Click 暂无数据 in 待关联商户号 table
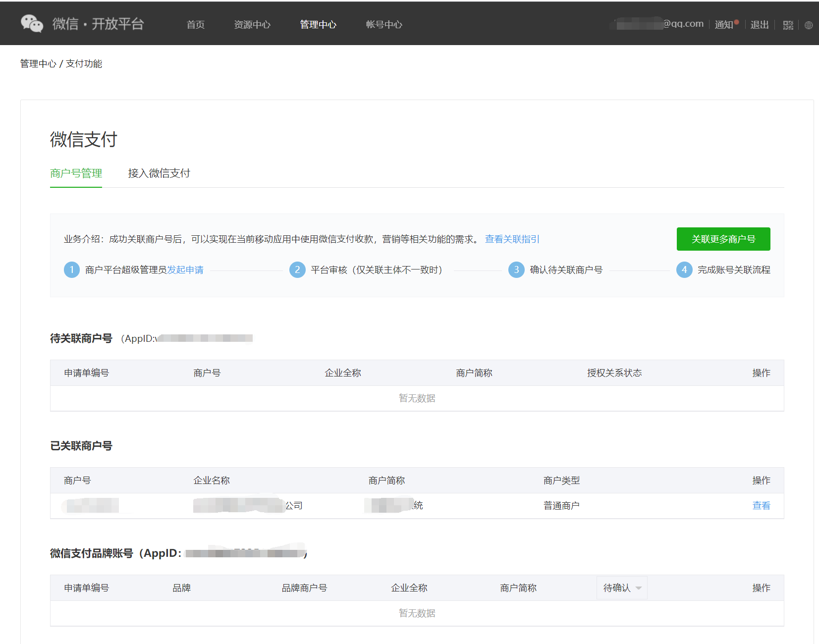This screenshot has height=644, width=819. point(417,398)
